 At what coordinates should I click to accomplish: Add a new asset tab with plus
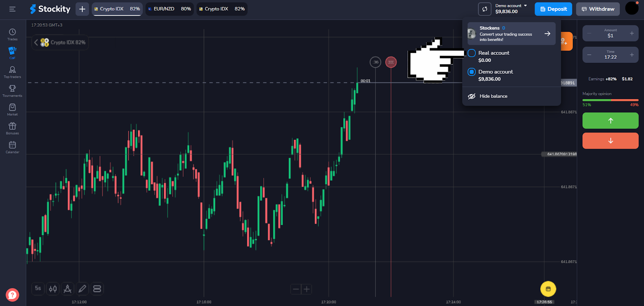(x=82, y=9)
